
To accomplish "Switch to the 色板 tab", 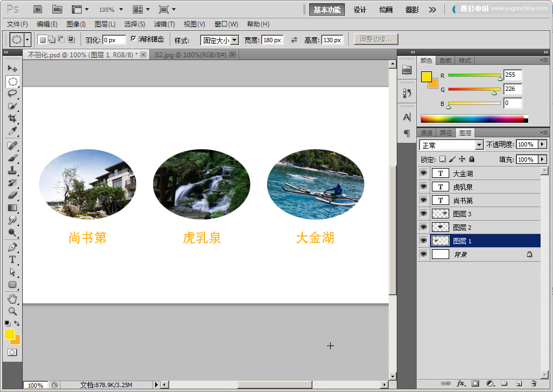I will [x=445, y=61].
